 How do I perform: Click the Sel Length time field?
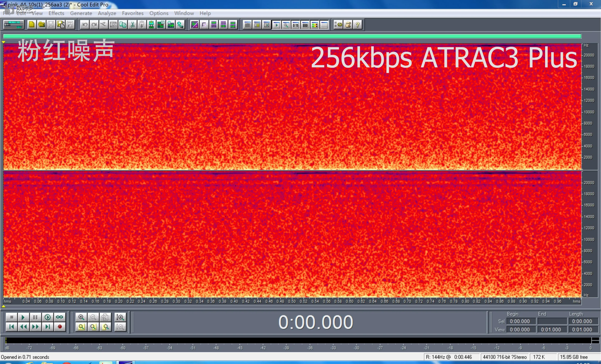[x=583, y=321]
